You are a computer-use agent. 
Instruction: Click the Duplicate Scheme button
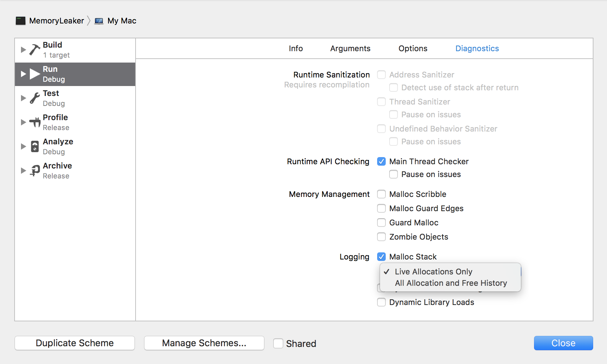[x=74, y=343]
